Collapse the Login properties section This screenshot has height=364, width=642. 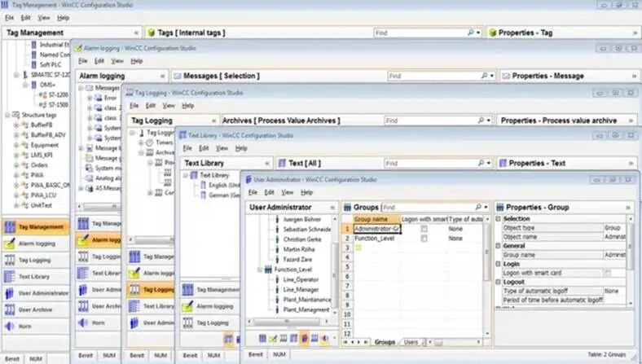click(499, 264)
